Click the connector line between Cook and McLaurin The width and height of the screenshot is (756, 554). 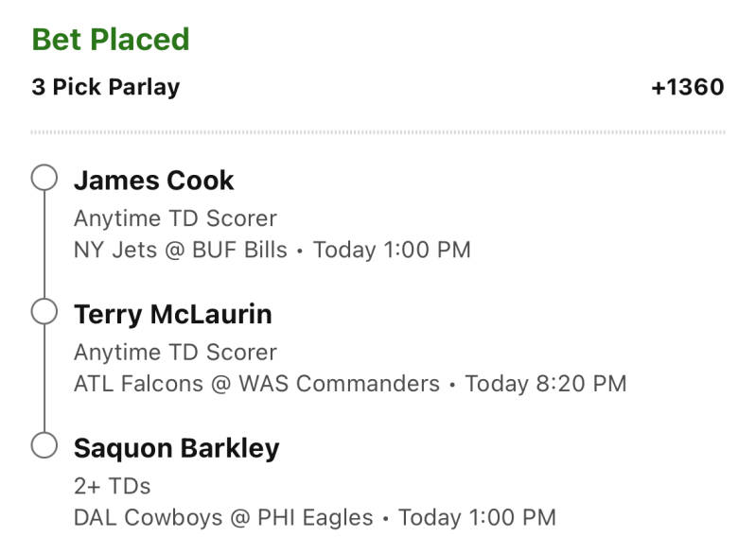click(x=44, y=246)
